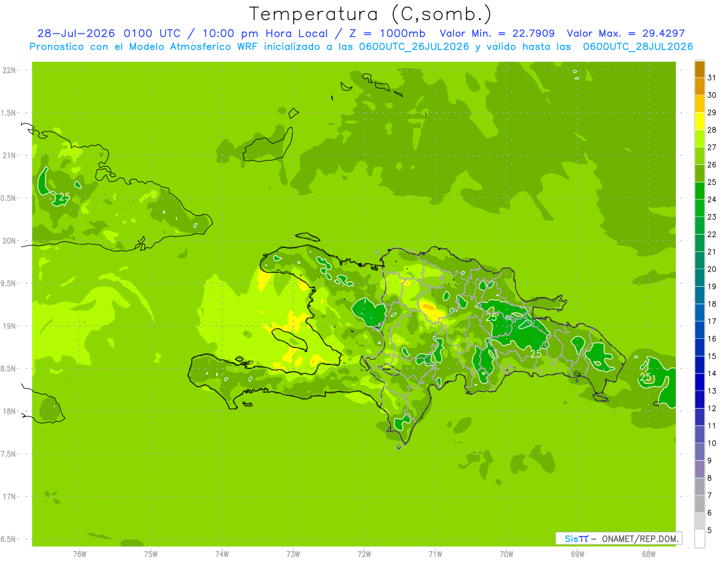Image resolution: width=728 pixels, height=562 pixels.
Task: Click the longitude label "72W"
Action: pyautogui.click(x=365, y=554)
